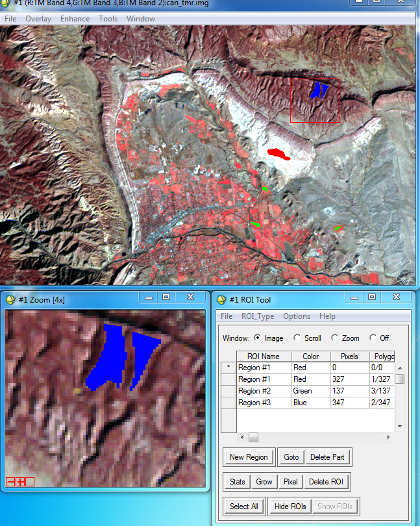Click the ROI table scroll up arrow

[400, 368]
